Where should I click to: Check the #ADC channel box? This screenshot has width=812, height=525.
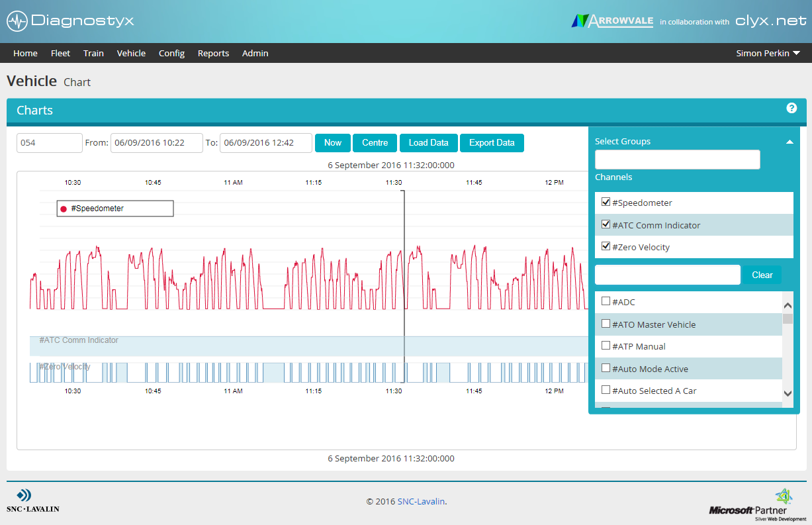pos(606,301)
